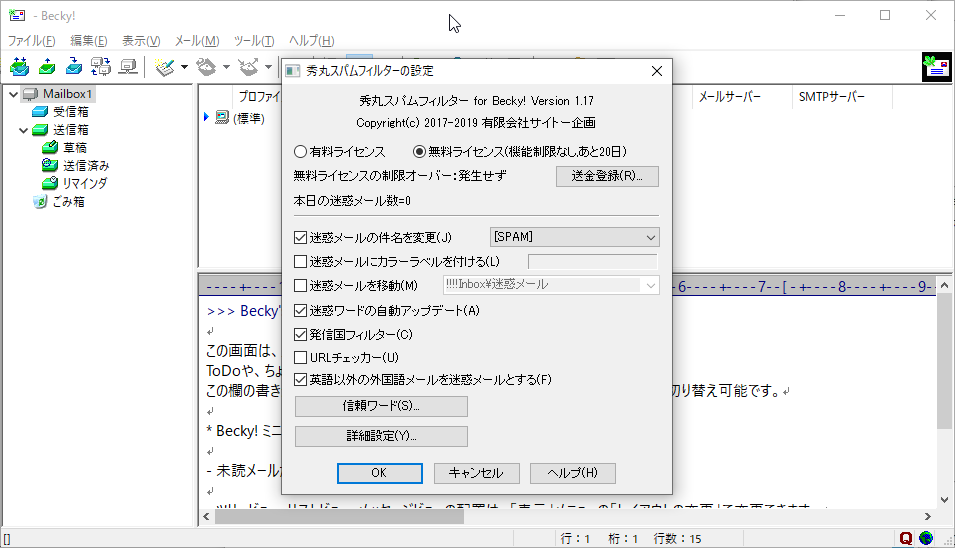Viewport: 955px width, 548px height.
Task: Click the メールサーバー column header
Action: (742, 97)
